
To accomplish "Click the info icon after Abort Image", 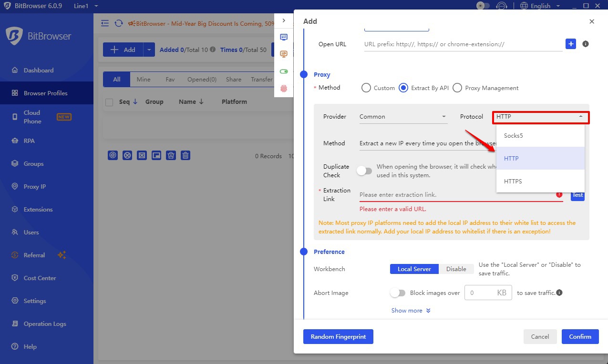I will (559, 293).
